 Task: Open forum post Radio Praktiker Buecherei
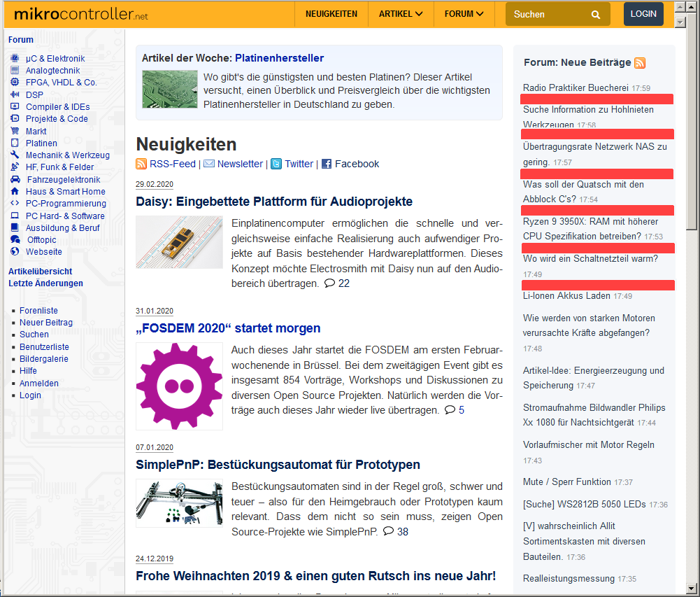point(576,88)
